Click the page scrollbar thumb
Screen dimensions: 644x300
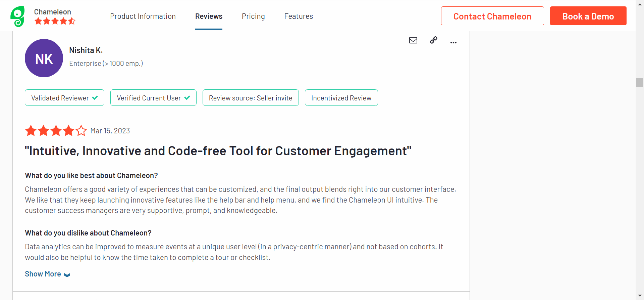pyautogui.click(x=640, y=82)
